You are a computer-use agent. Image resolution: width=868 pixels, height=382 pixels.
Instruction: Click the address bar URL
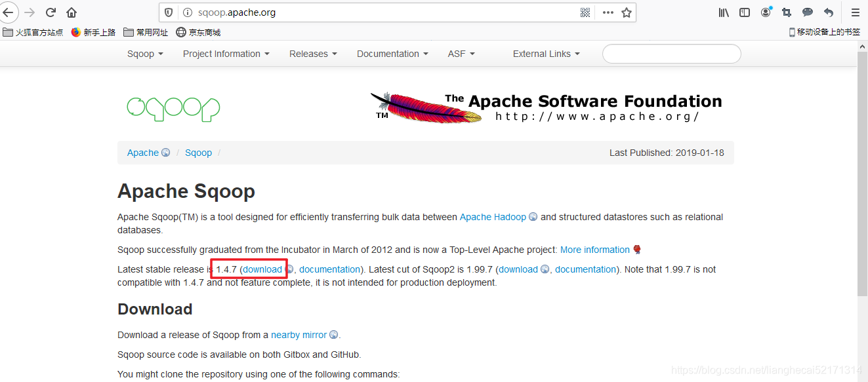[x=237, y=12]
